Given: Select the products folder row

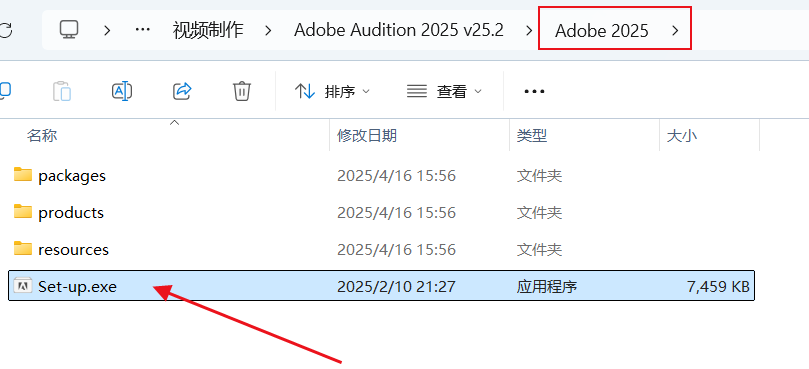Looking at the screenshot, I should coord(381,212).
